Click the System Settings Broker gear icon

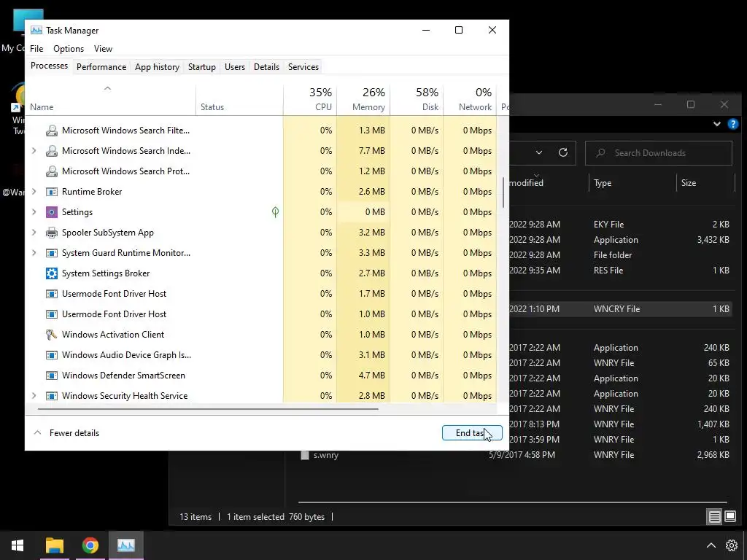coord(52,273)
